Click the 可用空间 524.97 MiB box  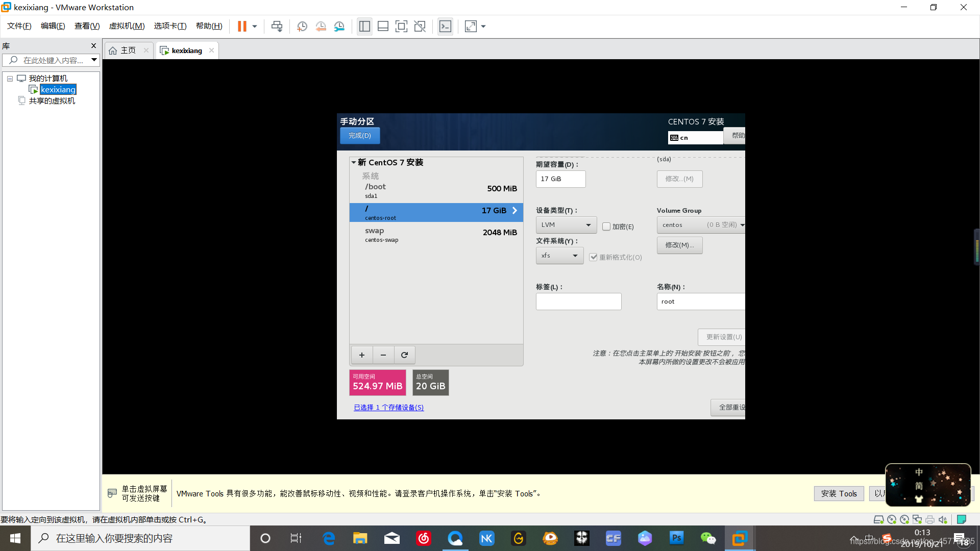pos(378,383)
